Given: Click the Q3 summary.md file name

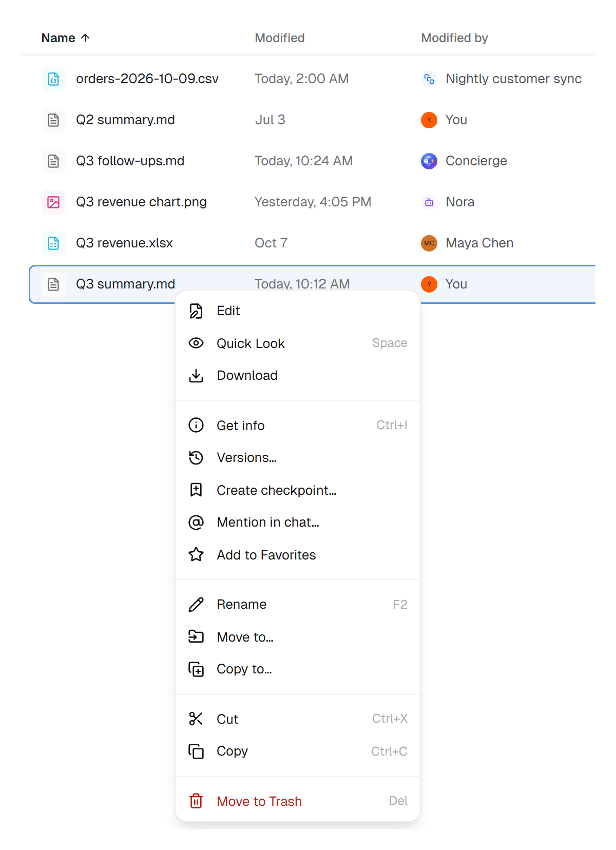Looking at the screenshot, I should click(x=125, y=284).
